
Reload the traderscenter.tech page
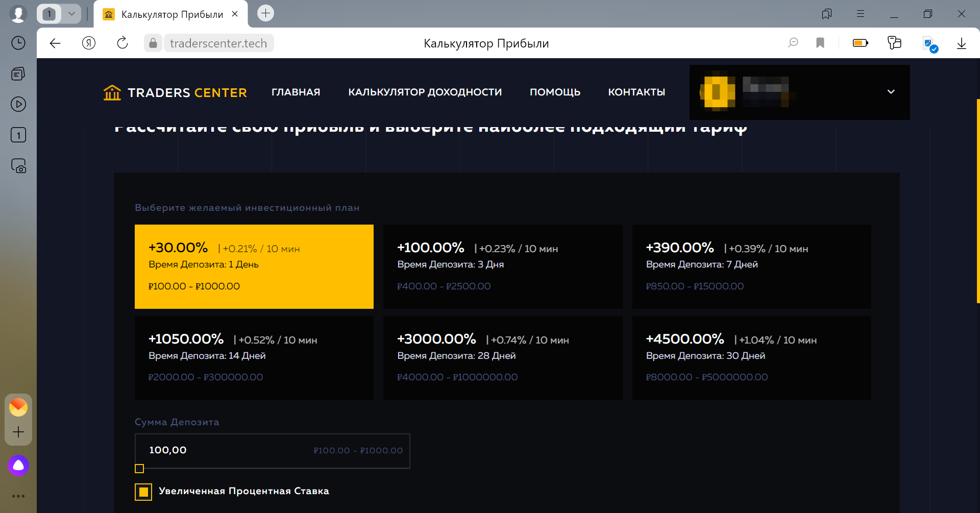coord(122,43)
